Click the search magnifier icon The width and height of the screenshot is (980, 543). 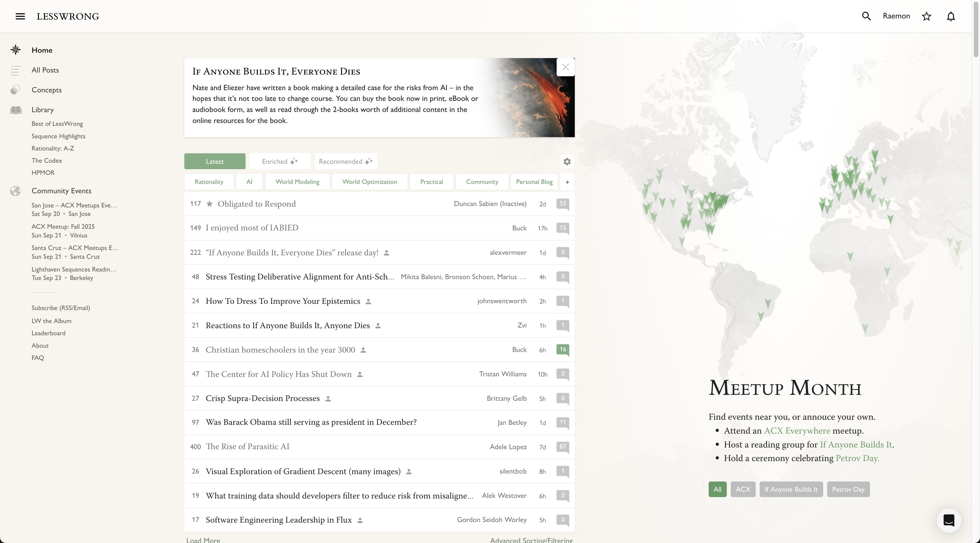[x=866, y=16]
